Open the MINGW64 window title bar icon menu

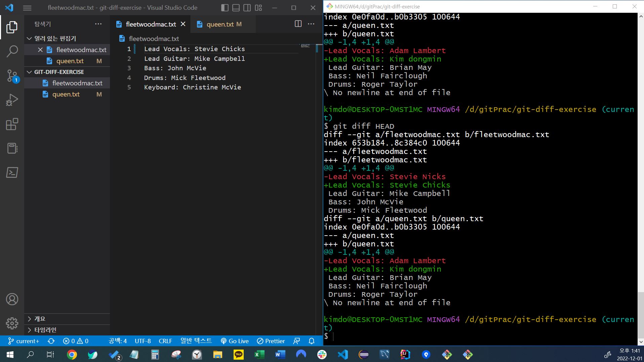tap(329, 6)
